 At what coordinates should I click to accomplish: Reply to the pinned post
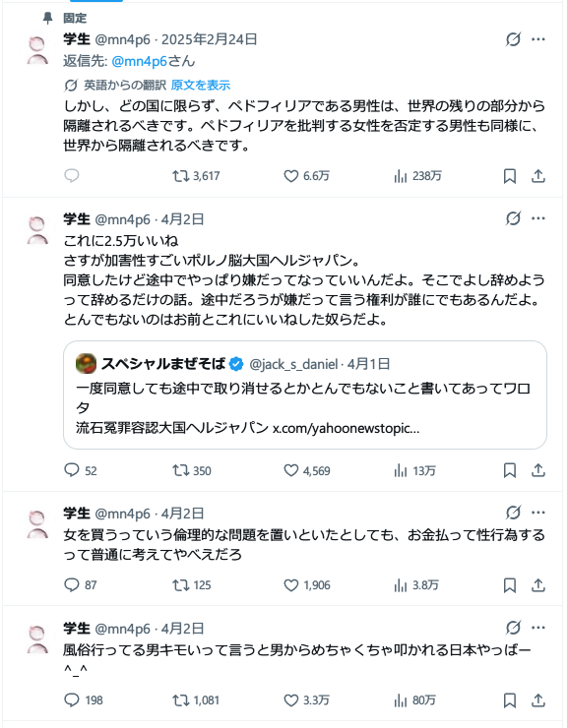pyautogui.click(x=72, y=176)
